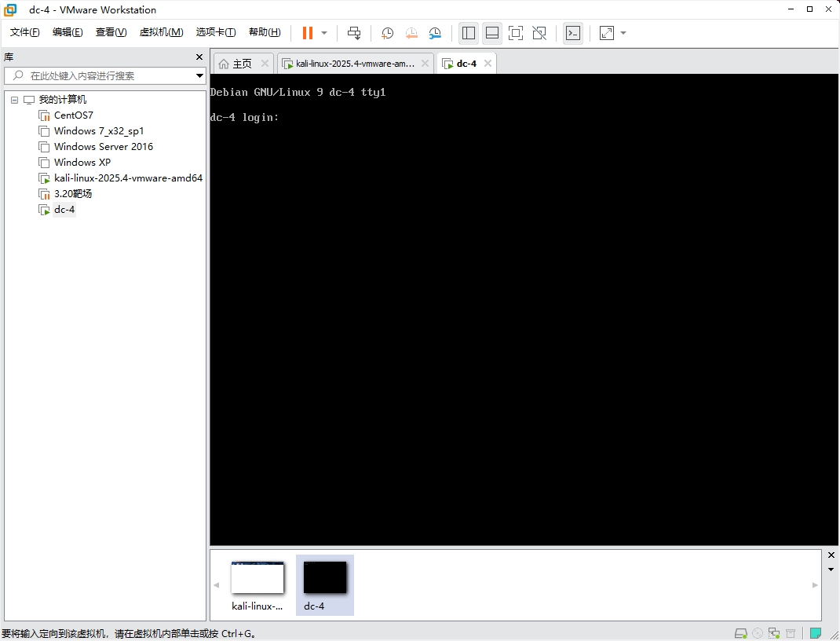Click inside the dc-4 console screen
Image resolution: width=840 pixels, height=641 pixels.
[x=524, y=310]
